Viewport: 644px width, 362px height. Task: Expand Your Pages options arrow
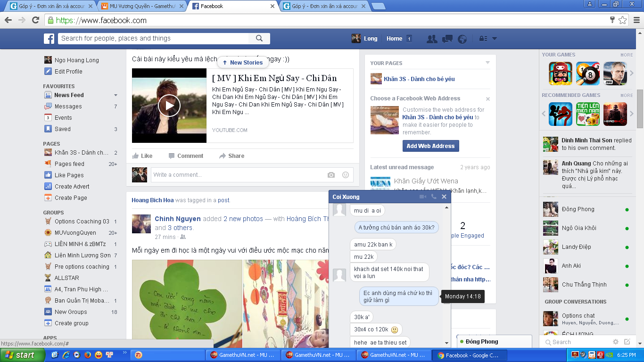[488, 63]
